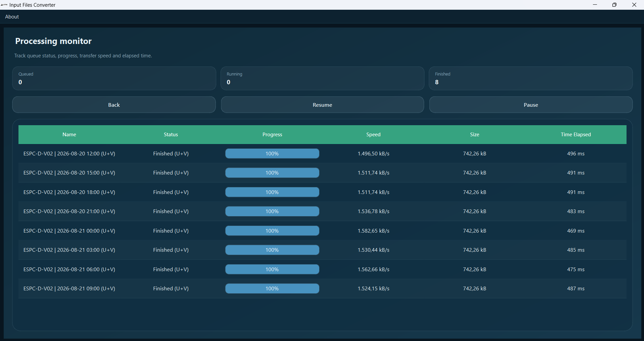
Task: Click time elapsed 475 ms
Action: [x=575, y=270]
